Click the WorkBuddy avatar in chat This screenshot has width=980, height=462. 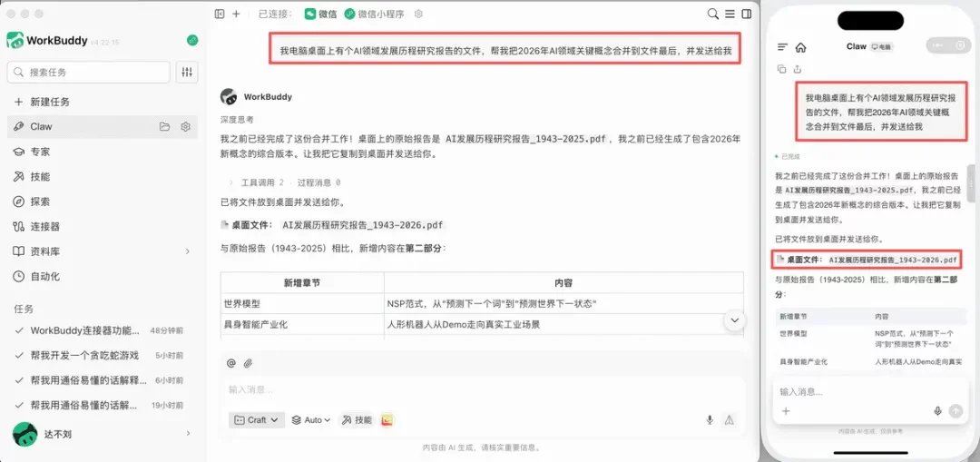(x=229, y=97)
